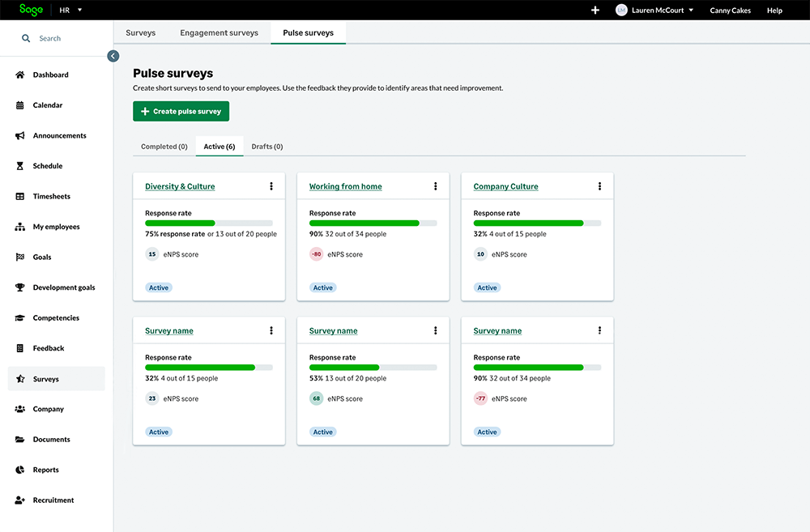Click the plus icon in top bar
Image resolution: width=810 pixels, height=532 pixels.
tap(595, 11)
